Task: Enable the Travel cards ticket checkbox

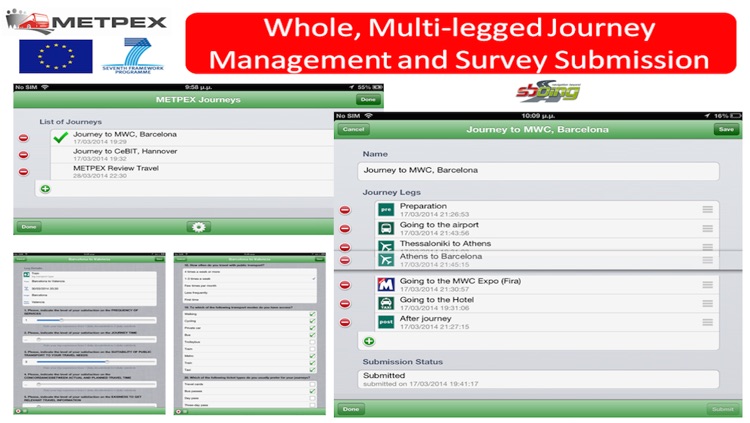Action: click(x=312, y=384)
